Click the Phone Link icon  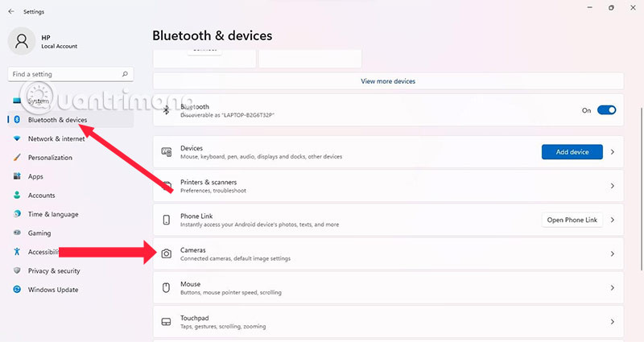click(x=167, y=220)
